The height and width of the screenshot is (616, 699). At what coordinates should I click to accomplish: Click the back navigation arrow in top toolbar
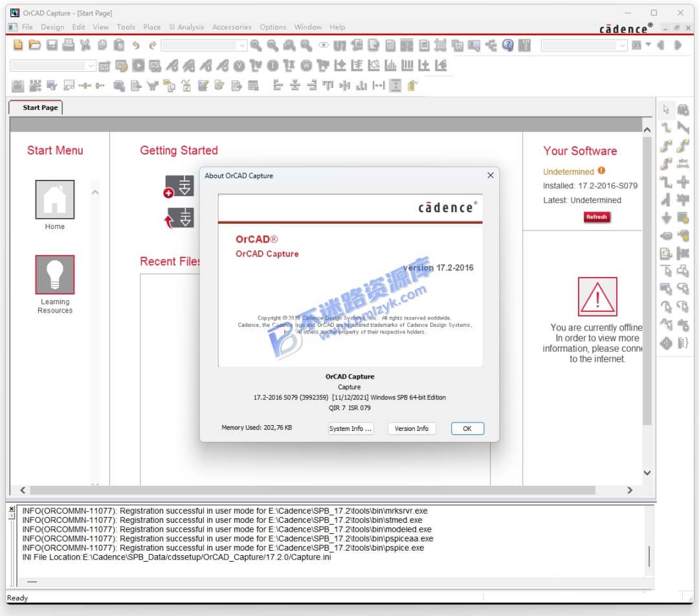pos(661,45)
